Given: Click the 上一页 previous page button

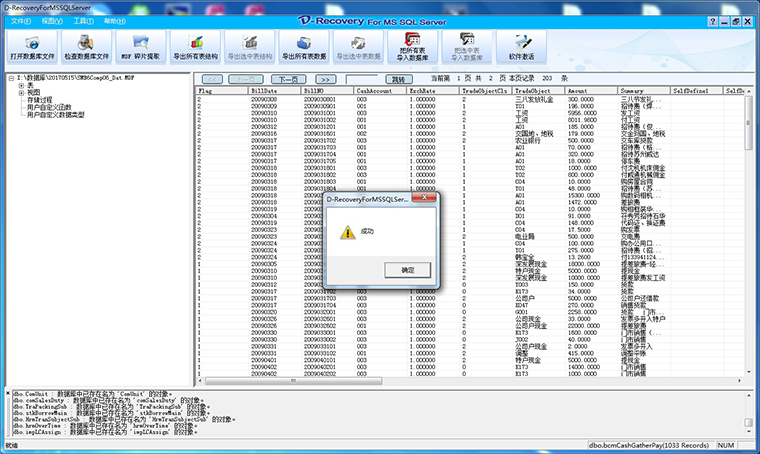Looking at the screenshot, I should point(246,79).
